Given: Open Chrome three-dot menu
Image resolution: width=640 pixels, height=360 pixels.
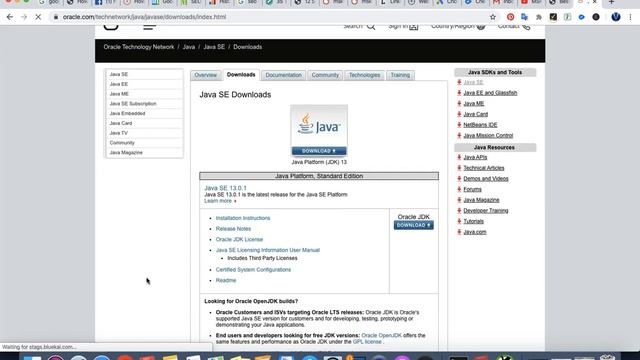Looking at the screenshot, I should [x=630, y=17].
